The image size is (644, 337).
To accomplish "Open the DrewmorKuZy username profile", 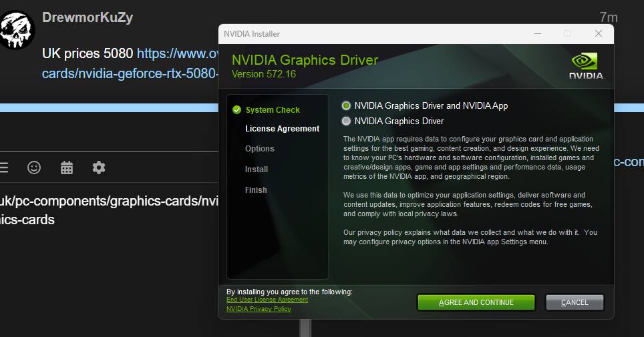I will 88,17.
